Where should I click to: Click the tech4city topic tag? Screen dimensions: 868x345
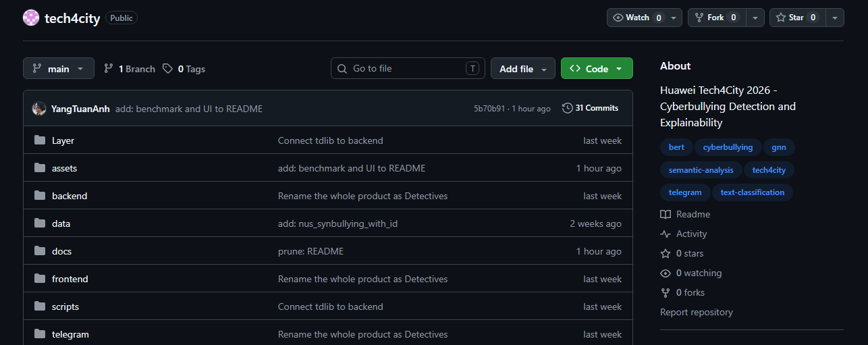click(769, 170)
